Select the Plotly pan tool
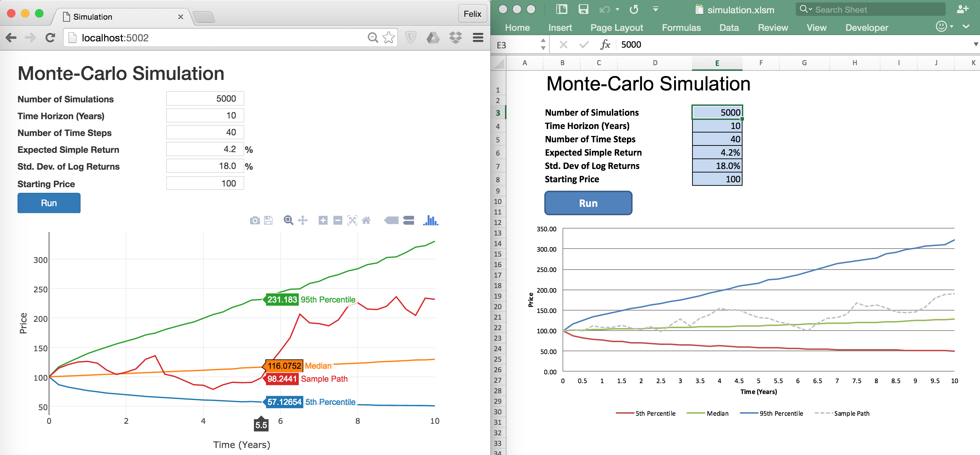980x455 pixels. click(303, 220)
